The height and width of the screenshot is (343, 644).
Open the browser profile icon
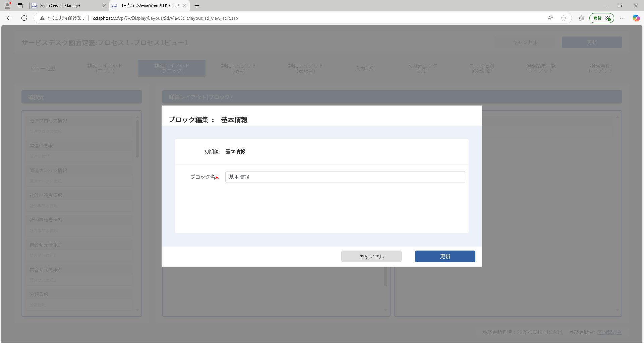[7, 6]
